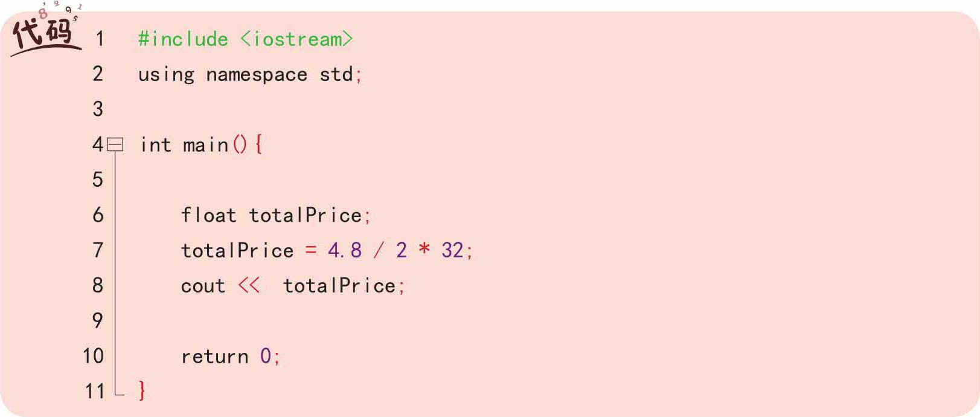Click the empty line number 3

[x=98, y=109]
